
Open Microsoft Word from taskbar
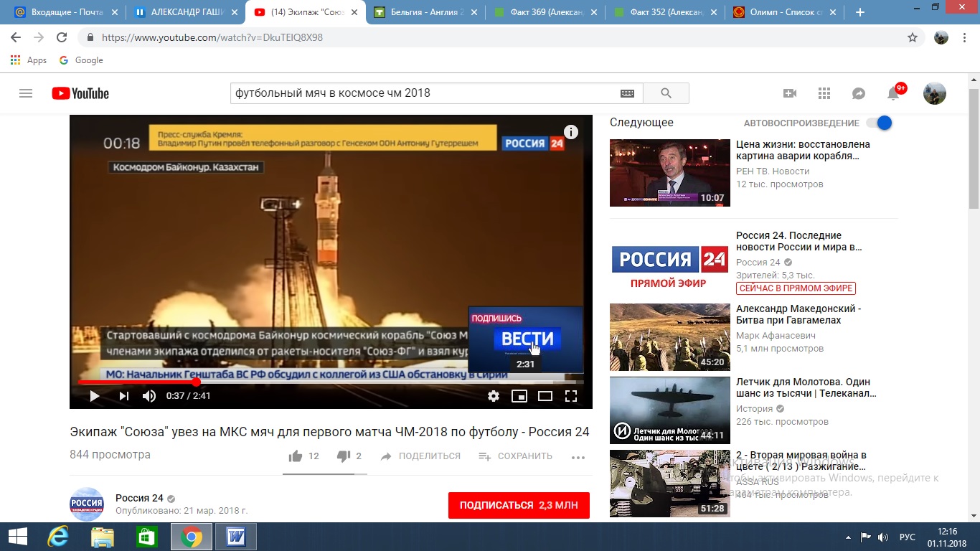point(235,537)
